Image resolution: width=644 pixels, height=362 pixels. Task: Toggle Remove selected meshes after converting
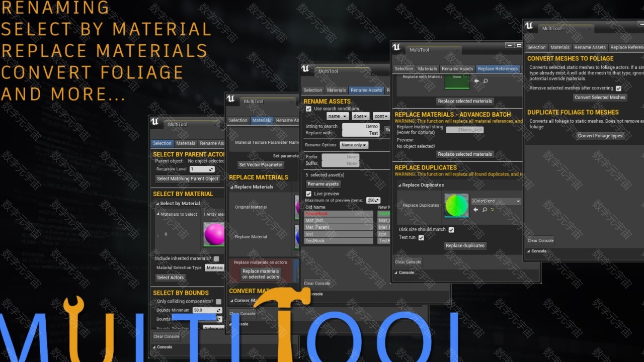[618, 88]
